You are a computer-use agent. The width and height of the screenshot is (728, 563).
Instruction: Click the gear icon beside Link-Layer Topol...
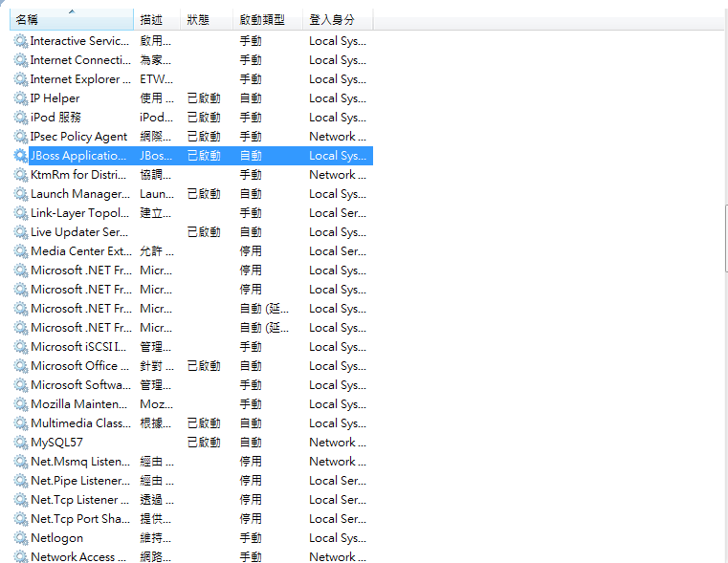coord(20,213)
